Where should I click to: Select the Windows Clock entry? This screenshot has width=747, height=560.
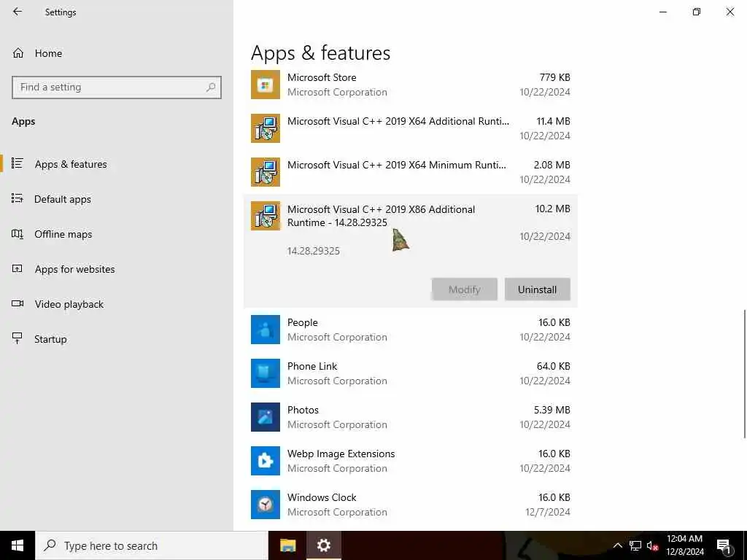(411, 505)
